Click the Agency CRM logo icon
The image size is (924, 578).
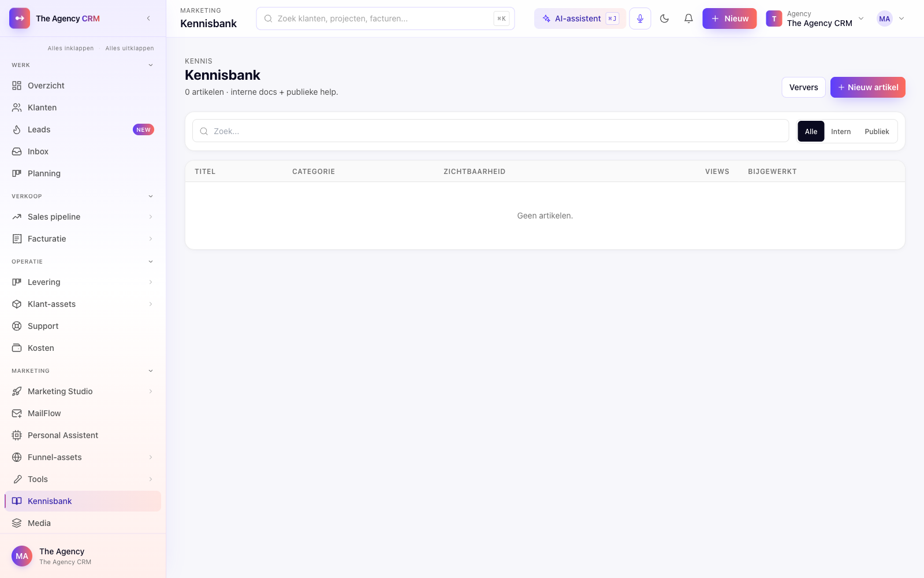[x=20, y=18]
